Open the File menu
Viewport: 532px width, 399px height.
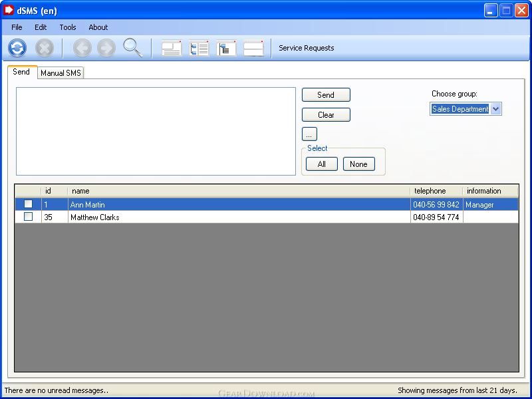pyautogui.click(x=17, y=27)
